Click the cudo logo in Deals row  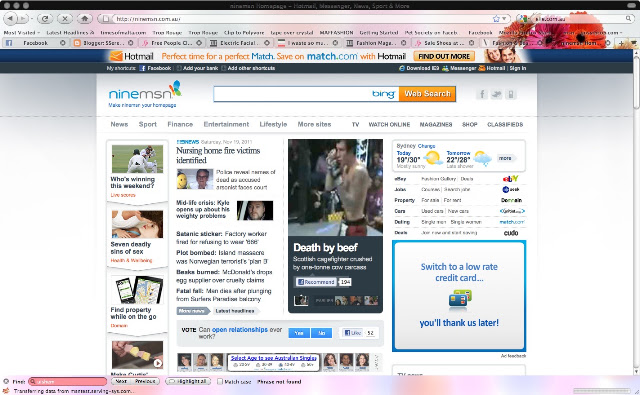coord(511,233)
